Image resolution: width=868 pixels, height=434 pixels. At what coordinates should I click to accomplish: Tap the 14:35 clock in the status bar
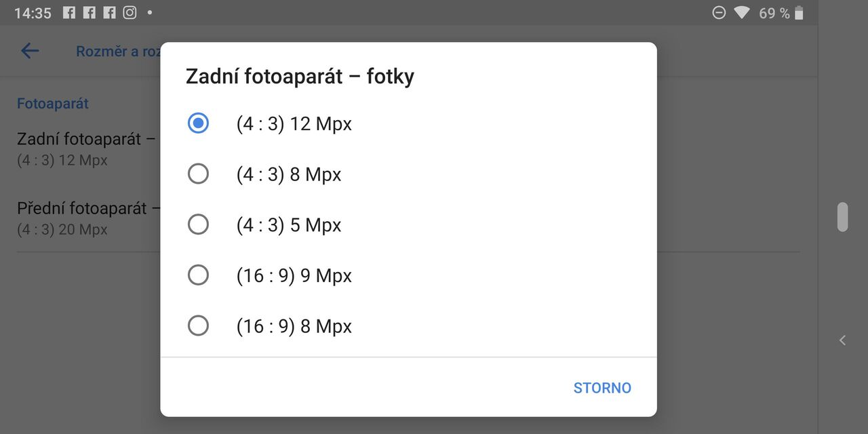33,12
